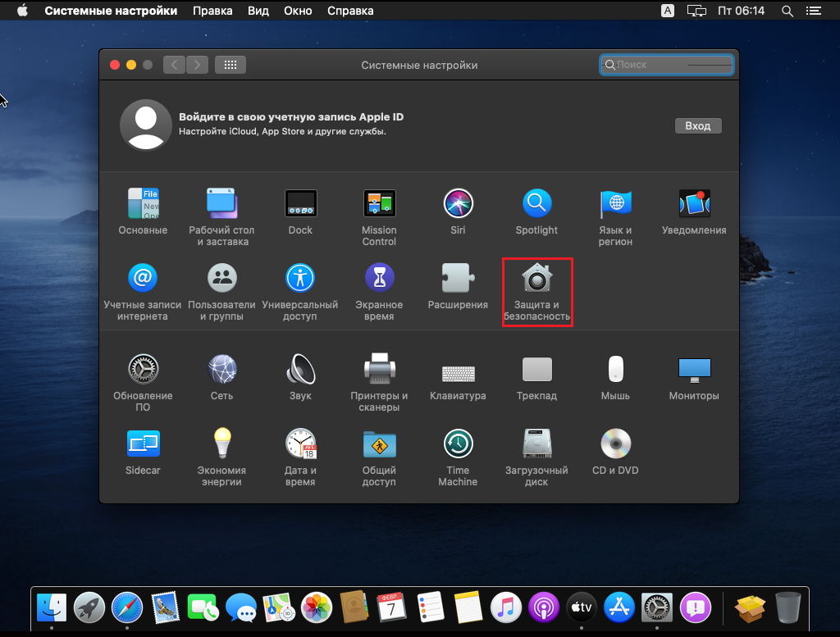840x637 pixels.
Task: Open the Правка menu
Action: [x=212, y=11]
